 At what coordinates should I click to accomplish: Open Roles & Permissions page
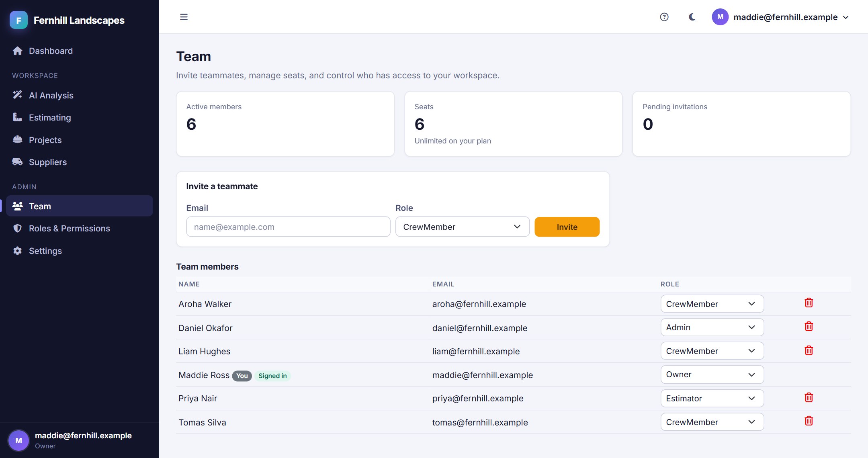pos(80,228)
